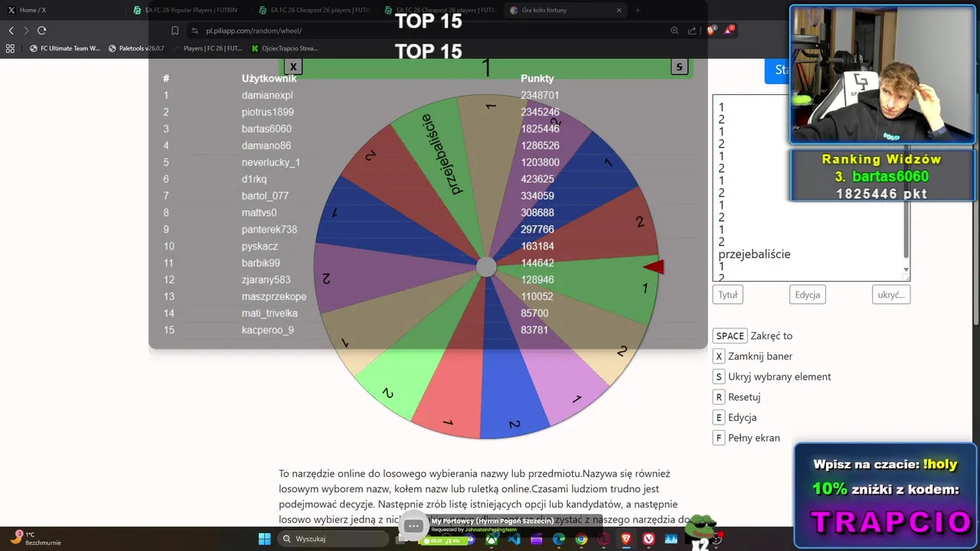Click the address bar URL pl.piliapp.com
Image resolution: width=980 pixels, height=551 pixels.
253,31
